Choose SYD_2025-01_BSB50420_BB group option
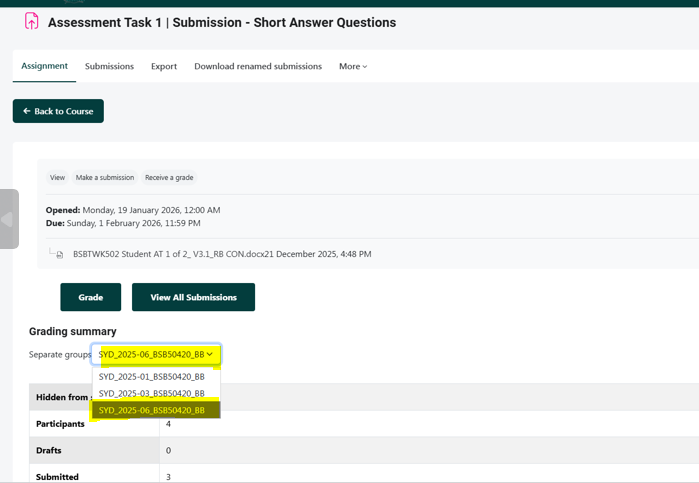Image resolution: width=699 pixels, height=483 pixels. click(x=152, y=377)
